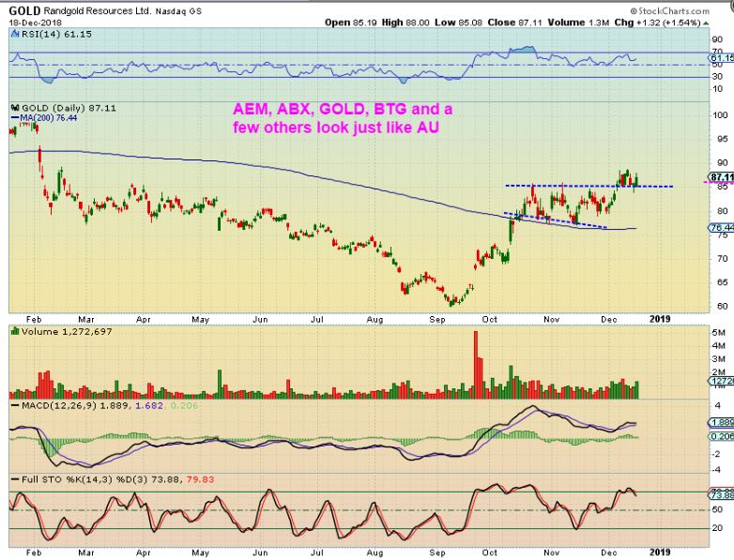Screen dimensions: 734x560
Task: Click the Randgold Resources Ltd. company name
Action: [x=98, y=10]
